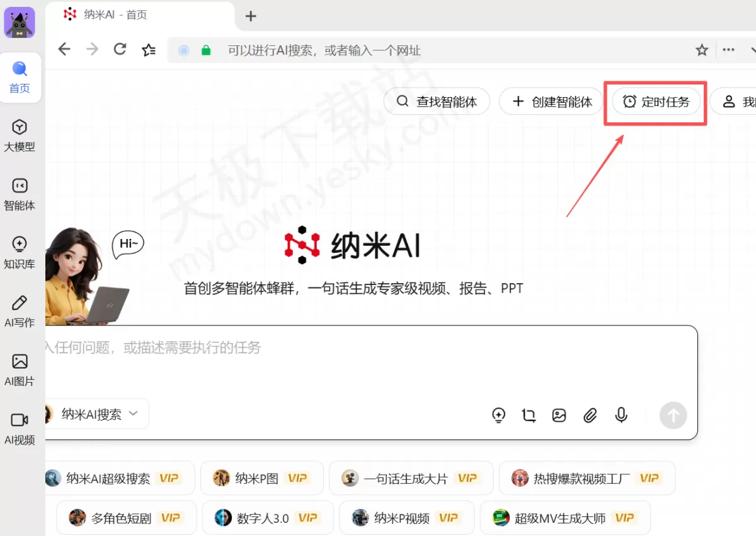Open the AI视频 sidebar tool
756x536 pixels.
tap(20, 429)
